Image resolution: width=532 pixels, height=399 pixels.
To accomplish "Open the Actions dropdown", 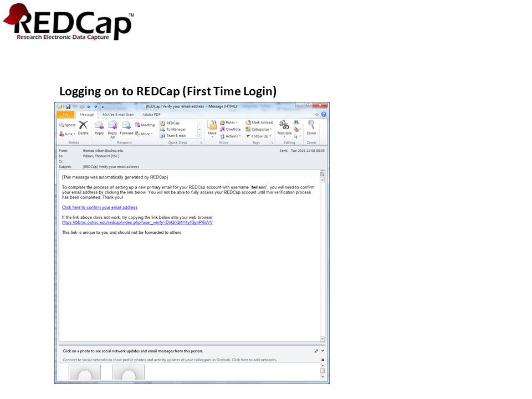I will (231, 136).
